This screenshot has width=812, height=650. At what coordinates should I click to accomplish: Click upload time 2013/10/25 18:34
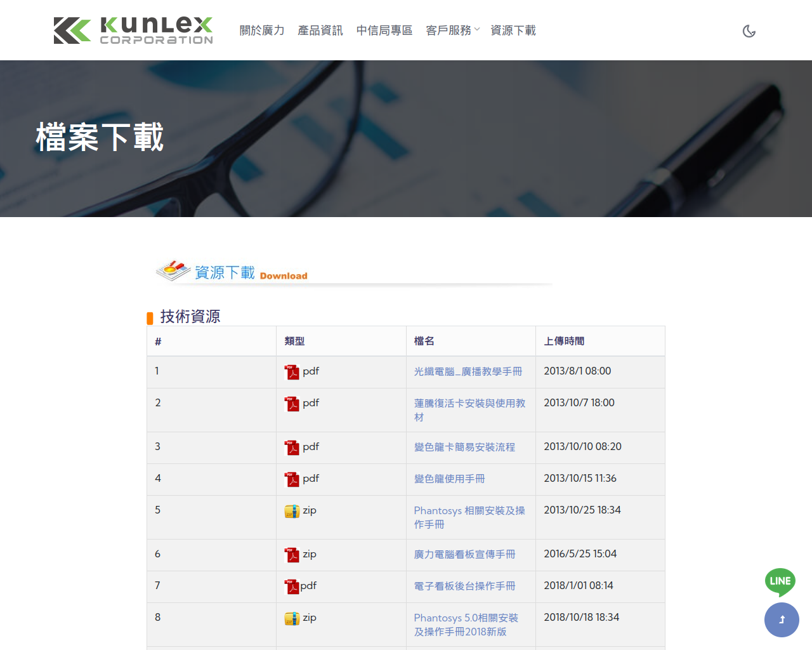(x=582, y=510)
